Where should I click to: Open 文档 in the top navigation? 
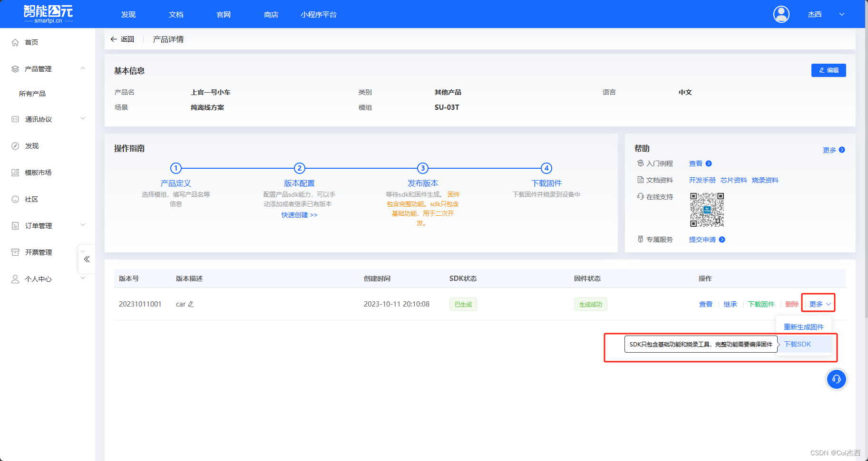point(176,15)
